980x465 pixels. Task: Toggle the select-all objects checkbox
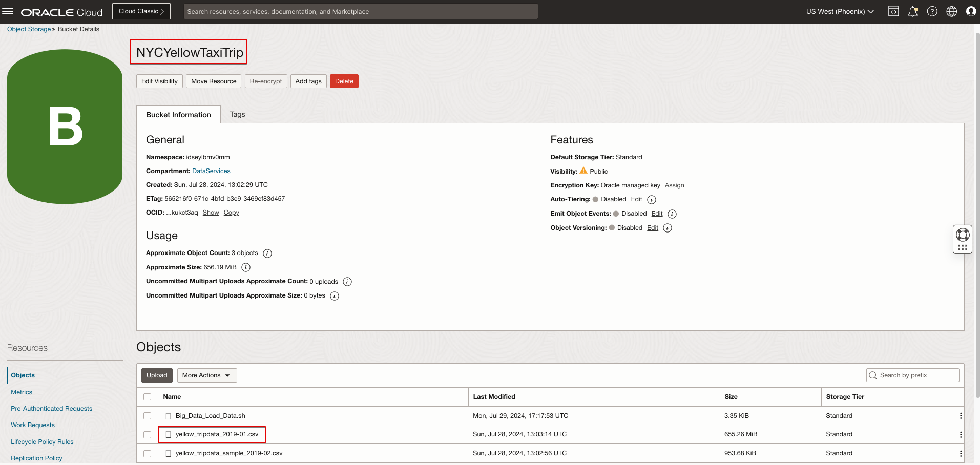point(148,397)
